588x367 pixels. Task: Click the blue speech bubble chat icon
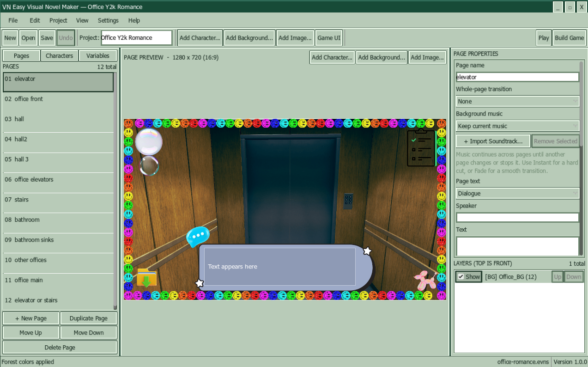point(198,236)
